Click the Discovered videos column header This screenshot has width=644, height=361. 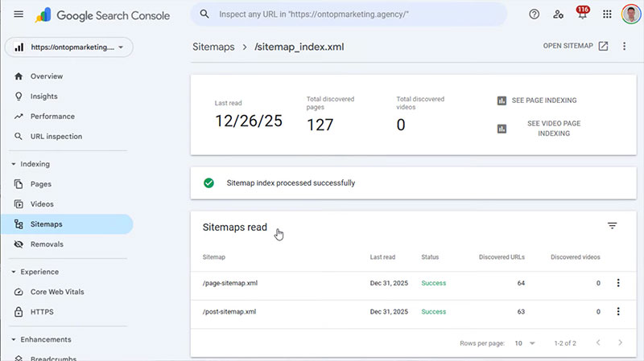point(576,257)
